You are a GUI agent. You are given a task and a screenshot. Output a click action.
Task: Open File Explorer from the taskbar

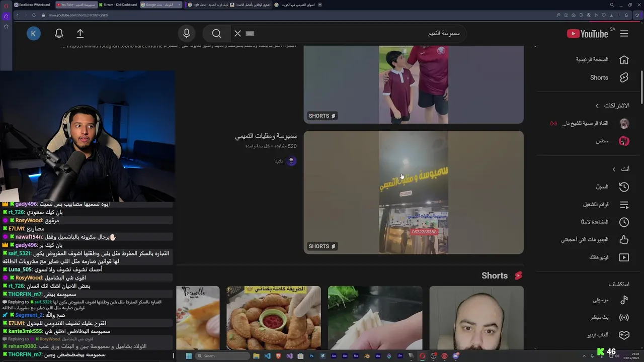256,356
